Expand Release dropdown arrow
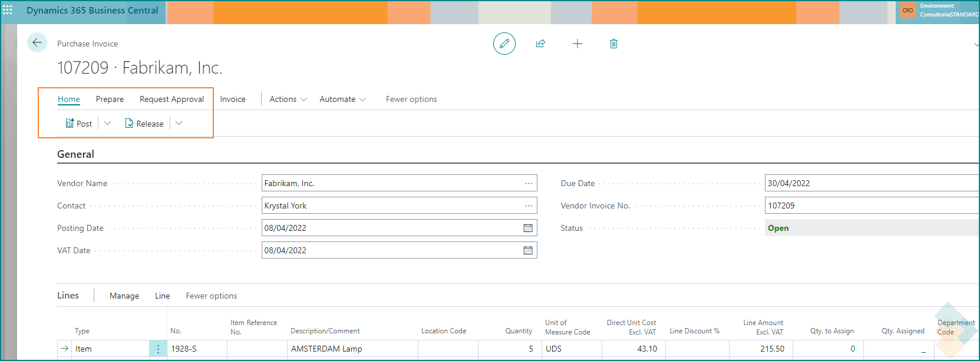Screen dimensions: 980x361 (179, 123)
